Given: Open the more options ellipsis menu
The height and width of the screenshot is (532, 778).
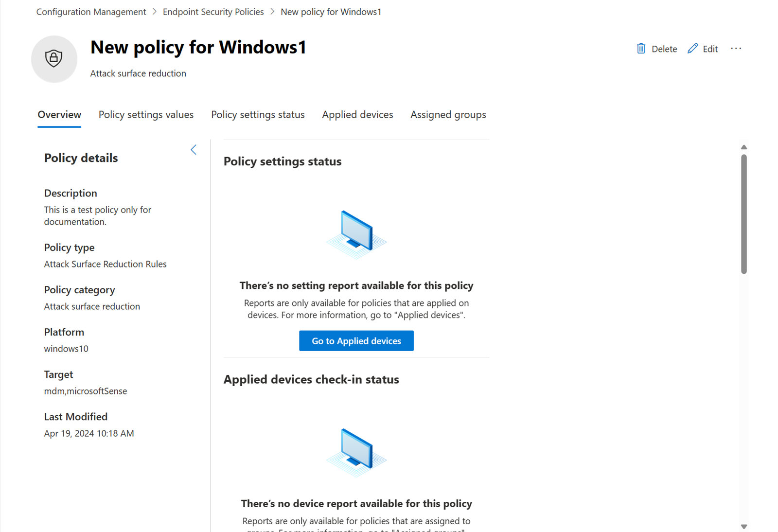Looking at the screenshot, I should [x=736, y=49].
